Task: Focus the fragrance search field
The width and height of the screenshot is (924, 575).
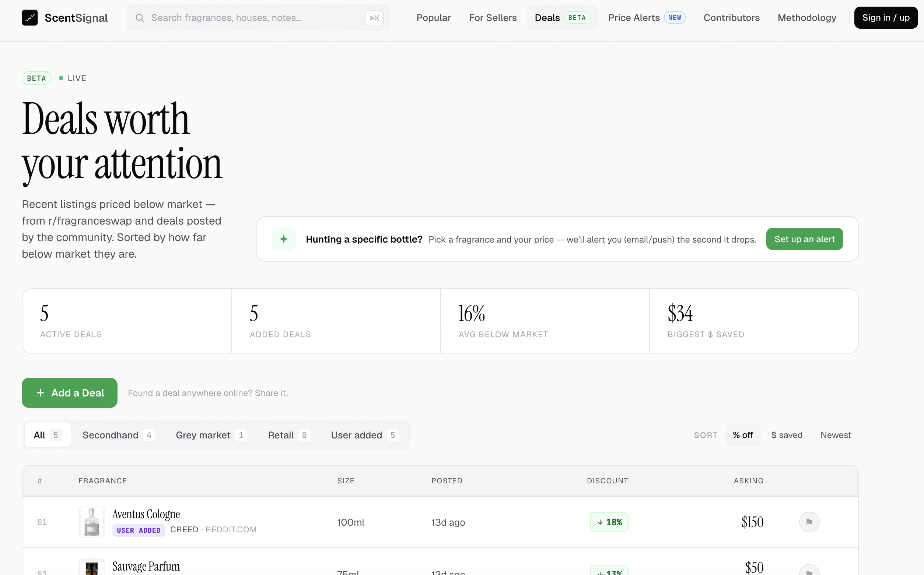Action: [258, 18]
